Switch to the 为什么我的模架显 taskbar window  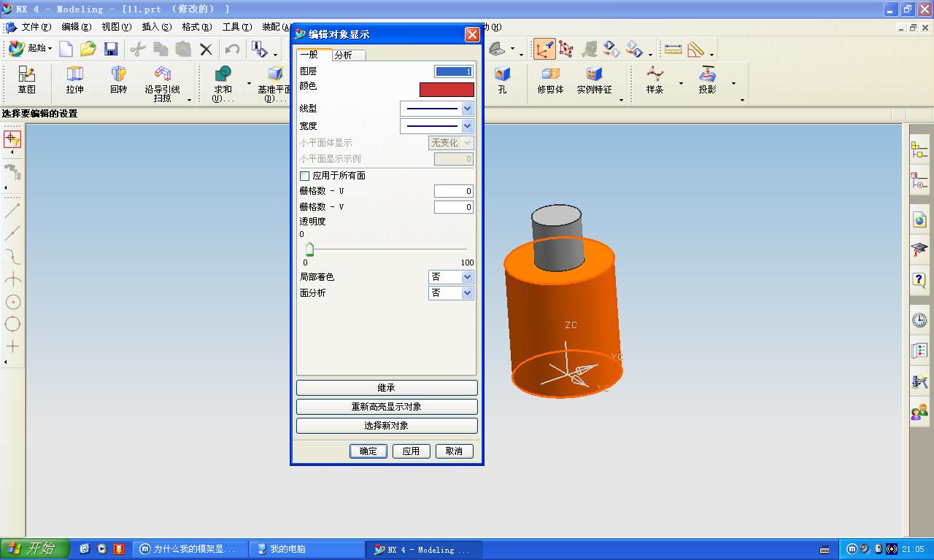tap(190, 550)
